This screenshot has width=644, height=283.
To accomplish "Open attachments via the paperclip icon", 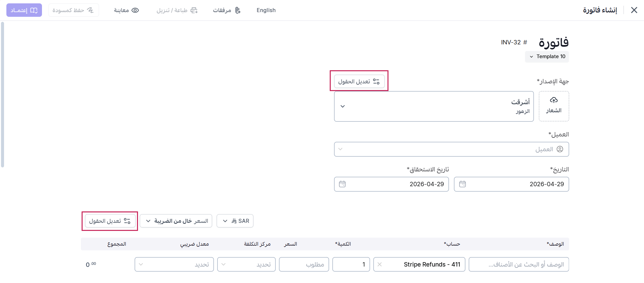I will click(x=238, y=10).
